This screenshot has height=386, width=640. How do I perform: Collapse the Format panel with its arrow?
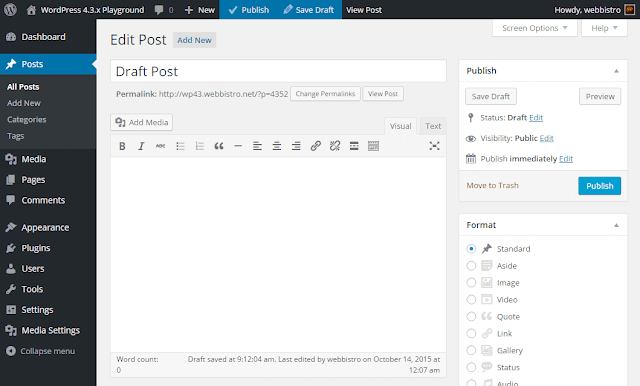click(x=616, y=225)
